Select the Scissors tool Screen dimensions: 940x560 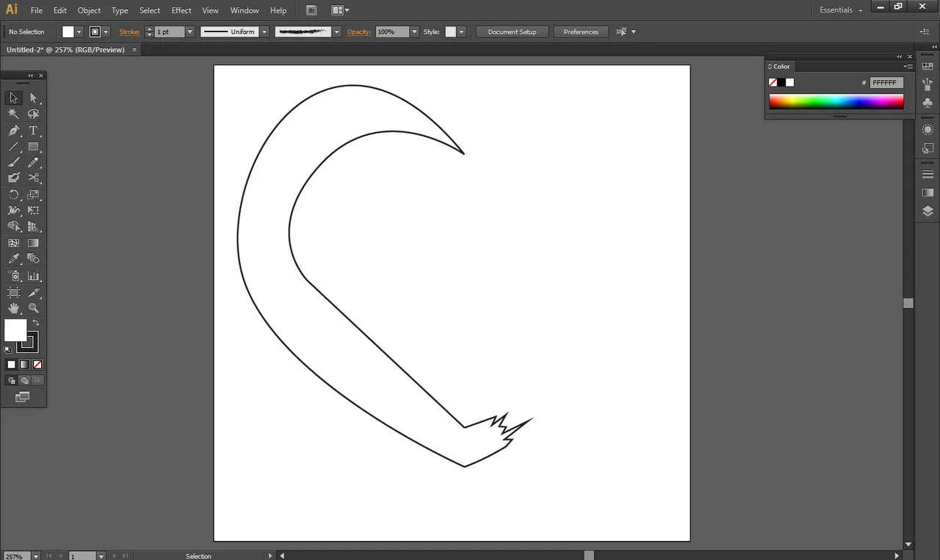(33, 178)
